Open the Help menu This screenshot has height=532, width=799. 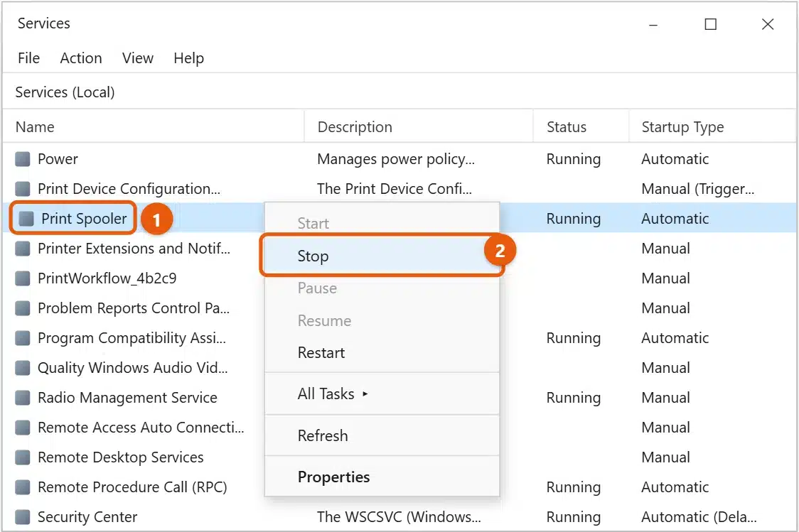pos(188,58)
